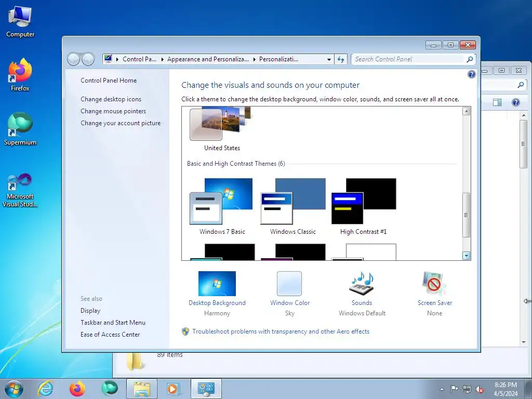The image size is (532, 399).
Task: Open Change your account picture link
Action: (121, 123)
